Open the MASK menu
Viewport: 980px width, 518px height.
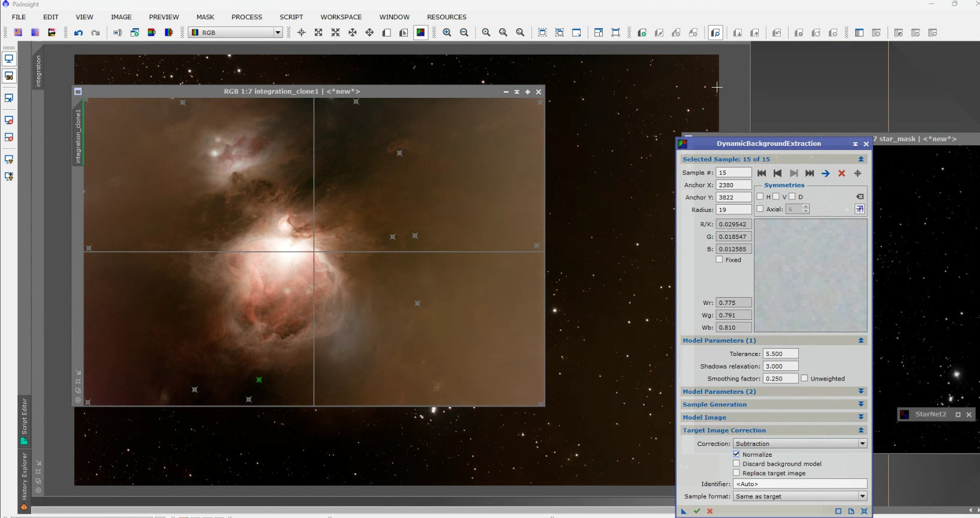[205, 17]
